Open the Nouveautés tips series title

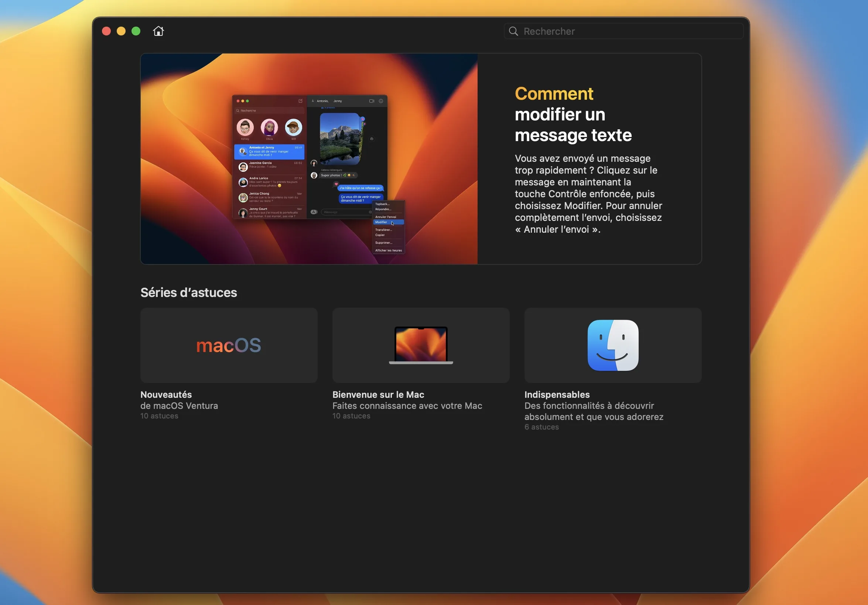166,394
